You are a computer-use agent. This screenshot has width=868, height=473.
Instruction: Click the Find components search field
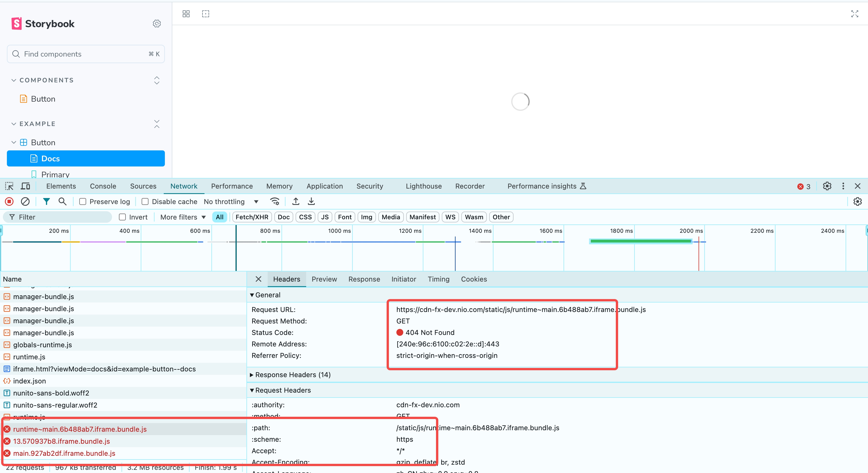click(86, 54)
